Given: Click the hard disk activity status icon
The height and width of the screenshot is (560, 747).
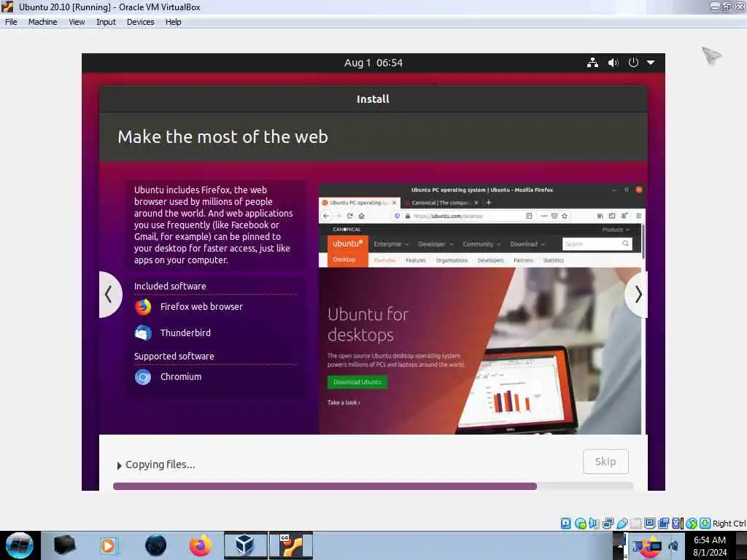Looking at the screenshot, I should pos(565,524).
